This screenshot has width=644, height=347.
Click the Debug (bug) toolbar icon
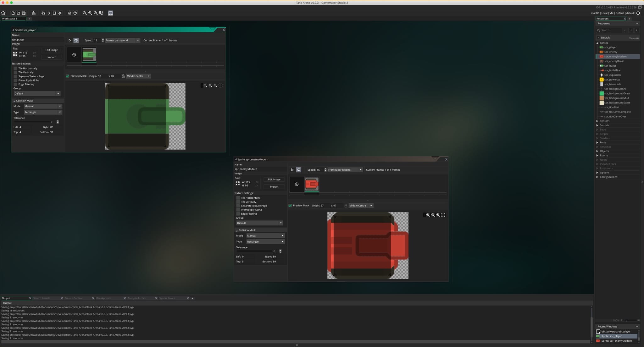(x=43, y=13)
